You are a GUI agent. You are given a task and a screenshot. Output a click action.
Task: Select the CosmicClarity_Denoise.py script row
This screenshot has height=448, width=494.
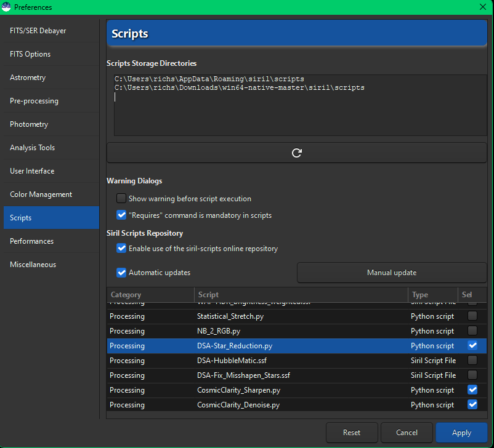297,405
